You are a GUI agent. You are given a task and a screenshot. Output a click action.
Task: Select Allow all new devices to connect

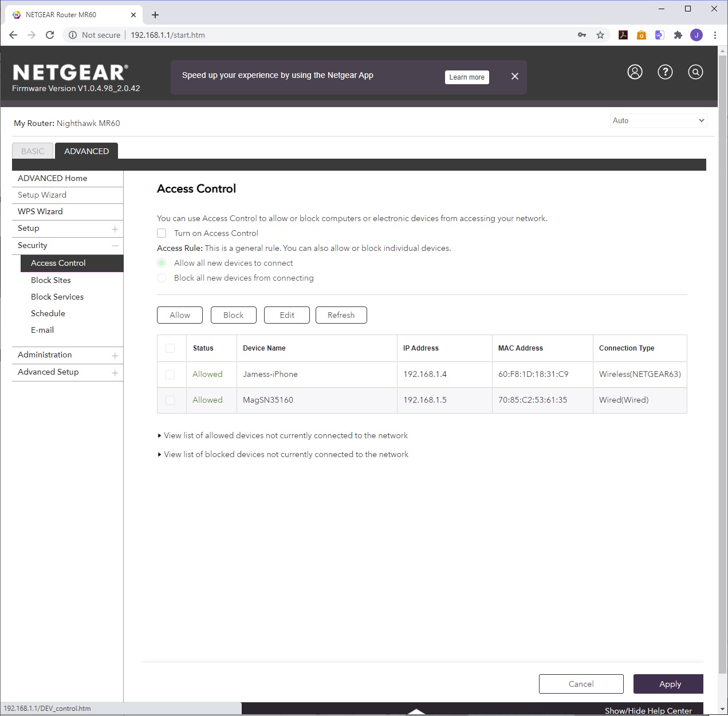tap(162, 263)
